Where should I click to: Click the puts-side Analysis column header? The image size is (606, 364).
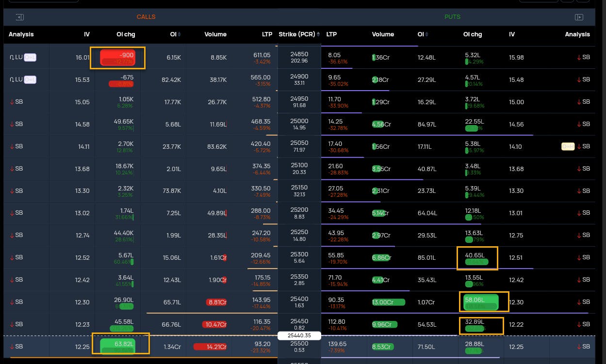(577, 34)
